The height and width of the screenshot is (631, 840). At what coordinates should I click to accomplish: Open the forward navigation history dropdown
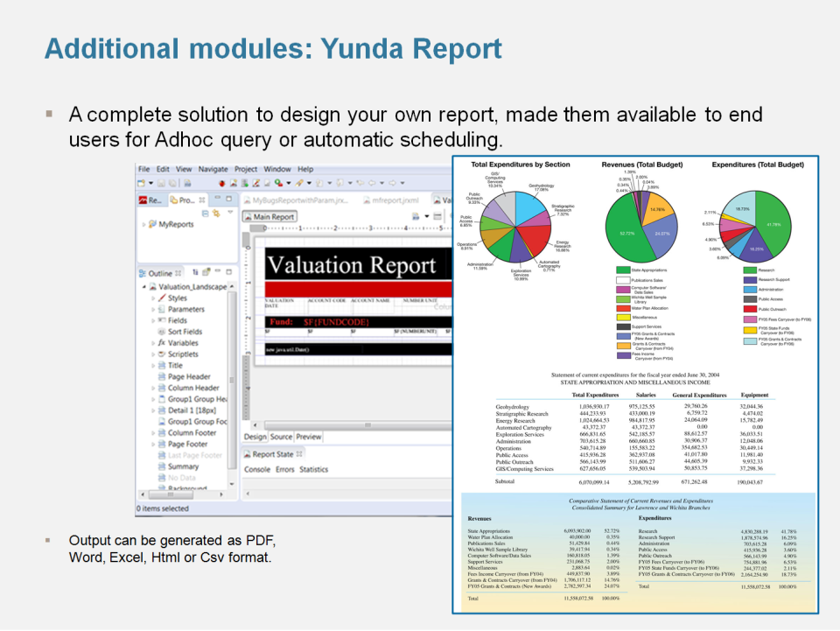click(x=402, y=183)
